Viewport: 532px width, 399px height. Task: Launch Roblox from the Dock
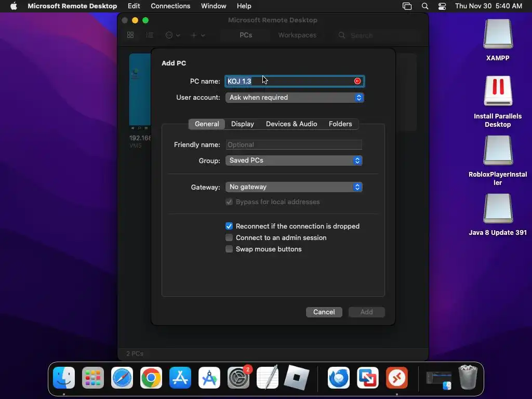pos(297,378)
